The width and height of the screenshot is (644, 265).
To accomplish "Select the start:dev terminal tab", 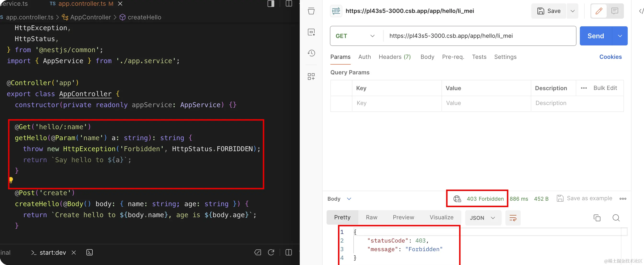I will pos(49,253).
